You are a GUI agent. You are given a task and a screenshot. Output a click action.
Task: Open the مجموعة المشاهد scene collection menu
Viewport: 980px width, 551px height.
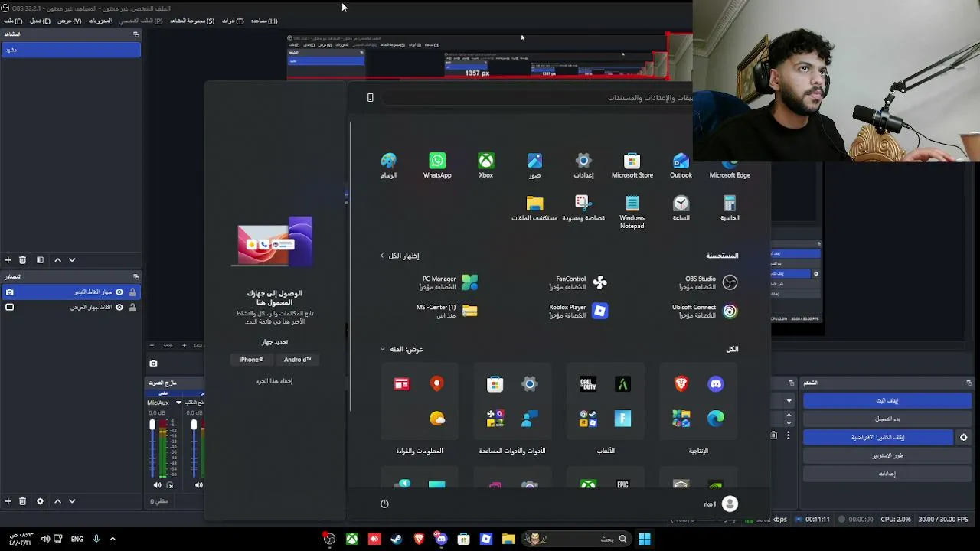[x=191, y=21]
